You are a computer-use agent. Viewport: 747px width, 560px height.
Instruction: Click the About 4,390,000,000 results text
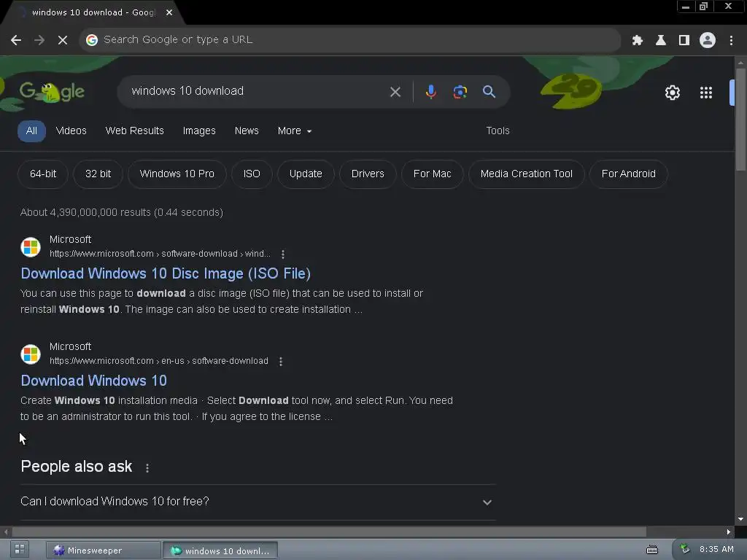tap(122, 212)
